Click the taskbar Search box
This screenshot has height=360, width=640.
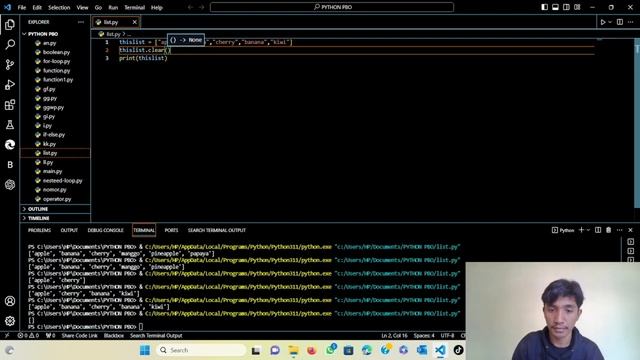coord(200,350)
